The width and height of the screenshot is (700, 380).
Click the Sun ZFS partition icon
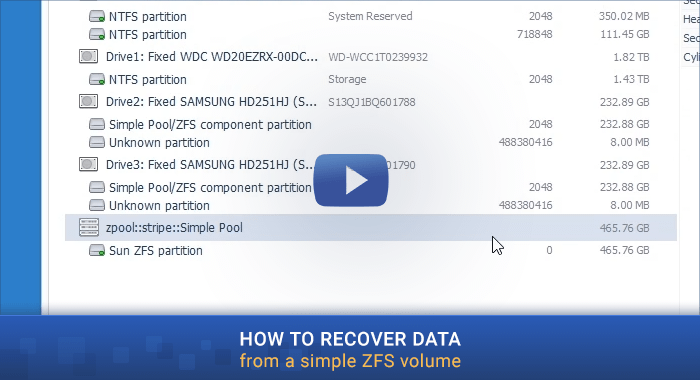point(97,251)
